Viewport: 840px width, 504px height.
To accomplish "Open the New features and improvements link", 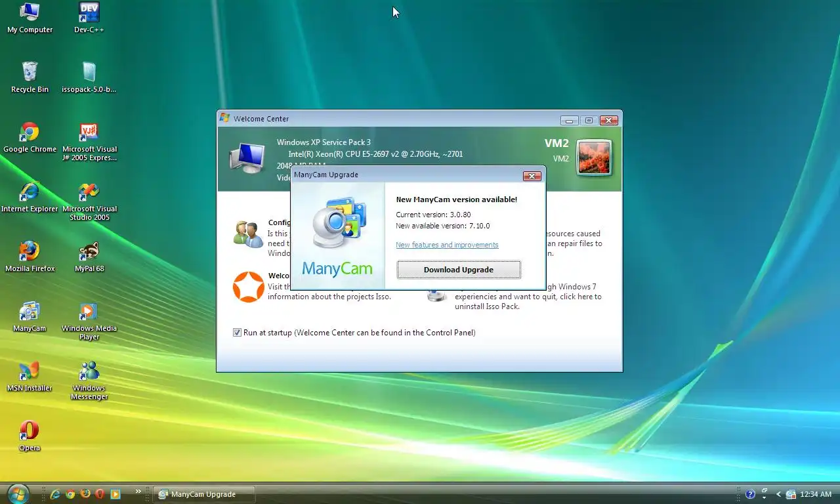I will point(447,245).
